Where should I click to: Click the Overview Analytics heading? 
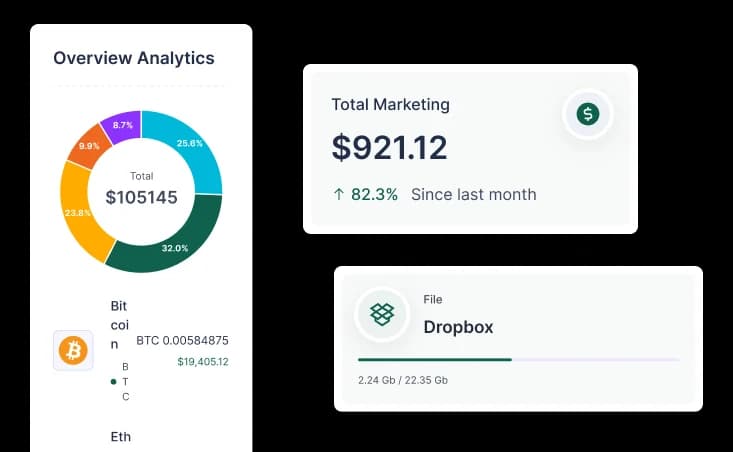[x=133, y=58]
